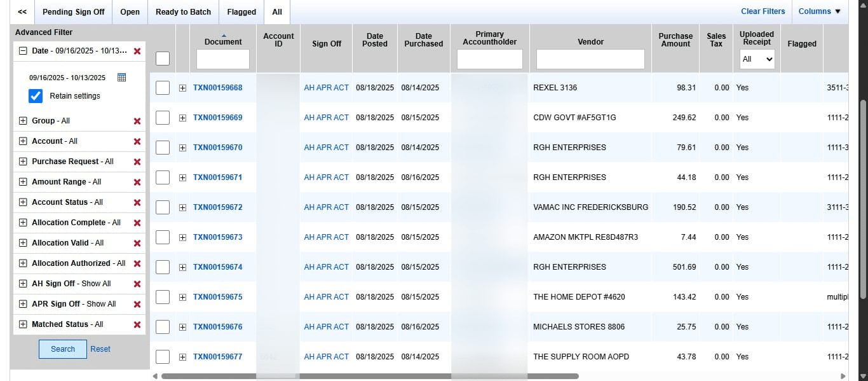Click the horizontal scrollbar of the table
868x381 pixels.
370,376
